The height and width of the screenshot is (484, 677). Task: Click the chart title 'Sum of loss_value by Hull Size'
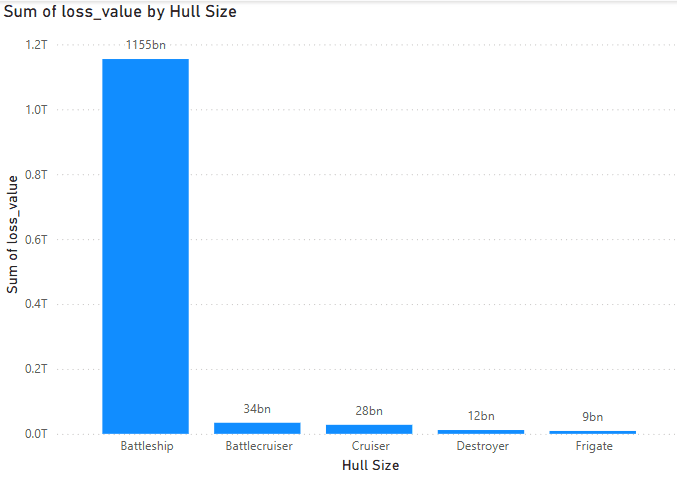(x=121, y=12)
